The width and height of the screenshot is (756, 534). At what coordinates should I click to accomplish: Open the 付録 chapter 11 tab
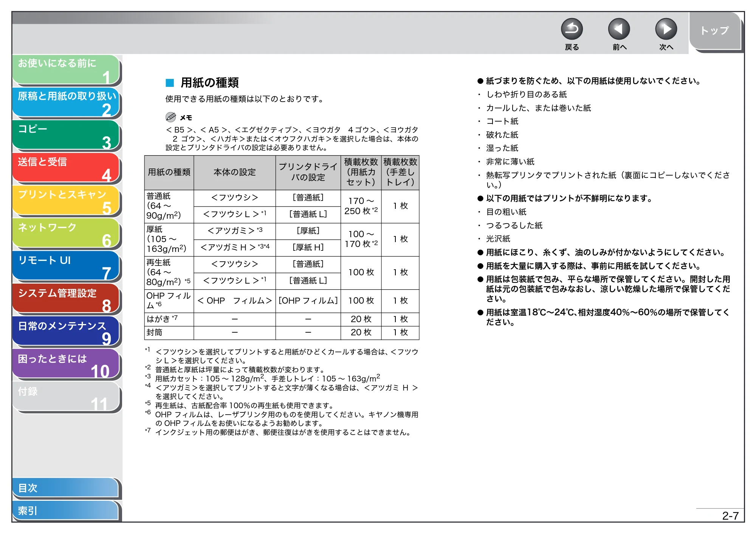pos(66,397)
